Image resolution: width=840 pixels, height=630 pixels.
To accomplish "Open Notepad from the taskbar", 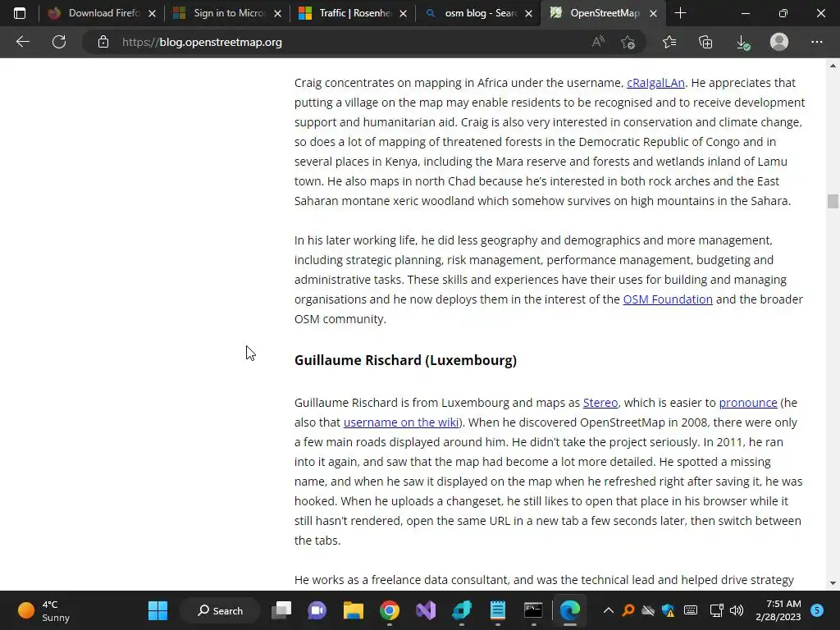I will click(498, 610).
